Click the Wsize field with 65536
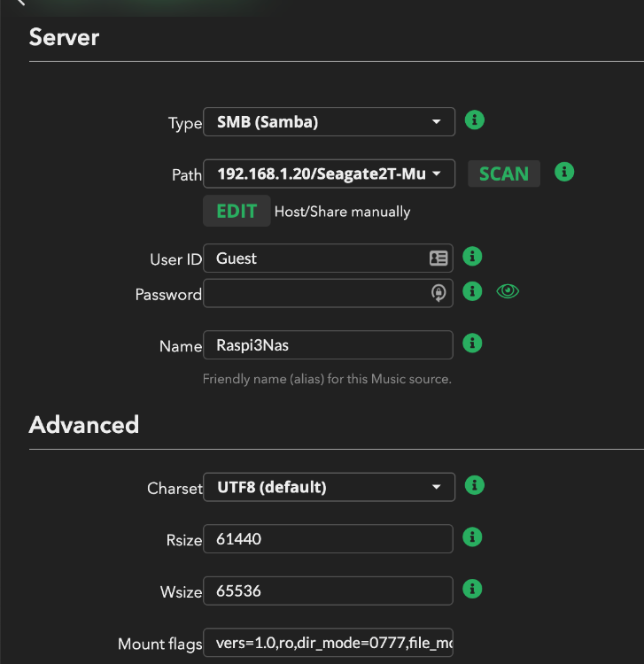 tap(328, 591)
